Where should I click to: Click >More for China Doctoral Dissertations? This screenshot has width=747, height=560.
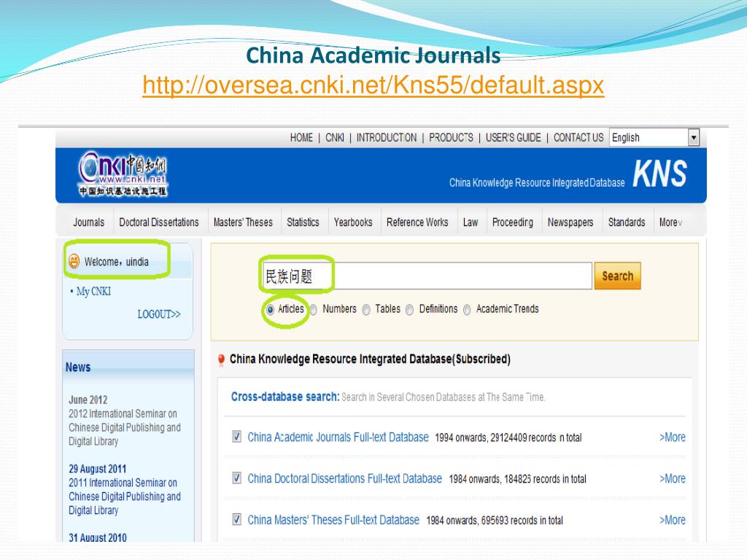672,478
